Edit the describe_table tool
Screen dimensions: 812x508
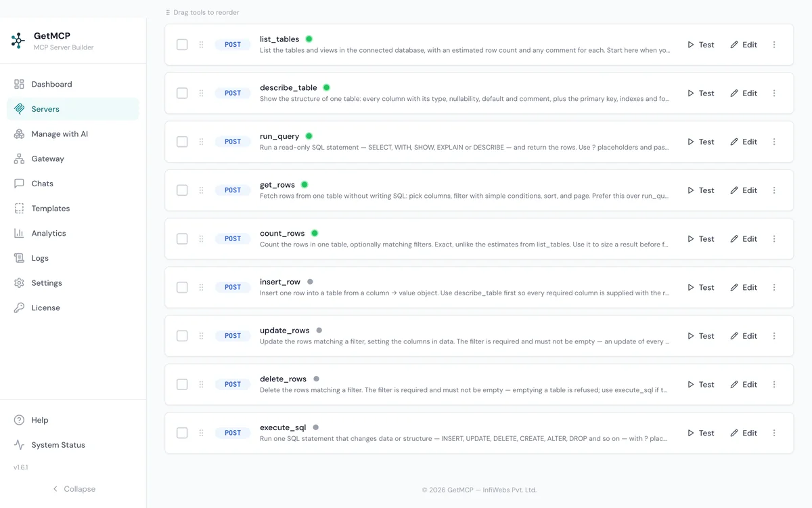click(744, 93)
